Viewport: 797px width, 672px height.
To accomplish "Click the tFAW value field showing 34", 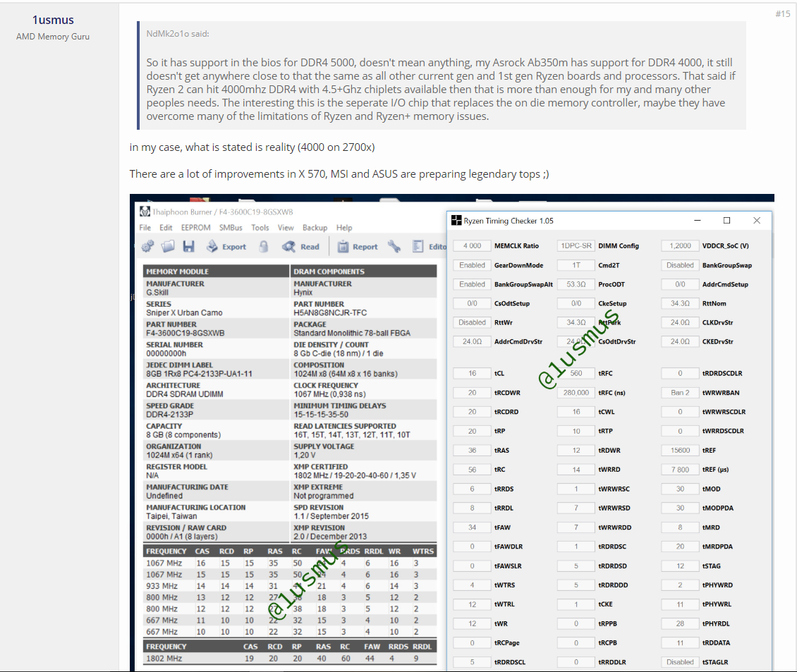I will pyautogui.click(x=472, y=527).
